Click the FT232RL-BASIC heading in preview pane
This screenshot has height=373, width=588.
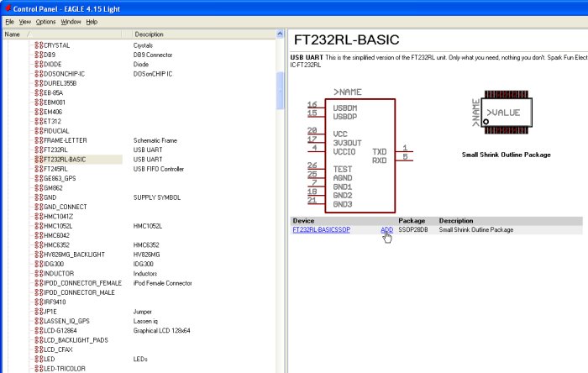coord(346,39)
